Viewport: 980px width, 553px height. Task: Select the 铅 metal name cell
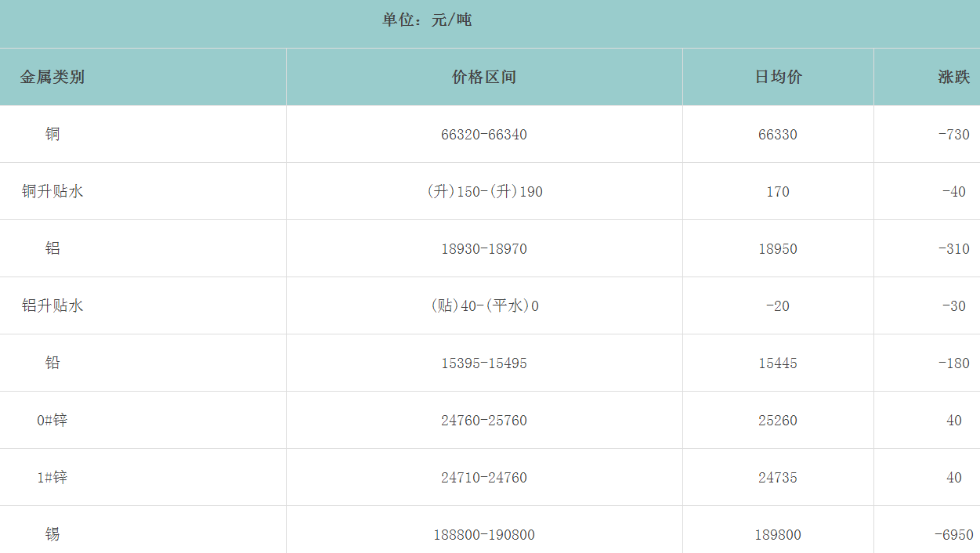point(52,363)
